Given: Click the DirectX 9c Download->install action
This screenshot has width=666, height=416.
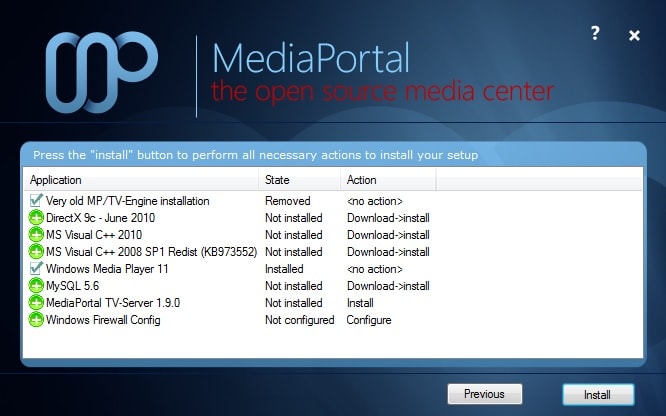Looking at the screenshot, I should point(388,218).
